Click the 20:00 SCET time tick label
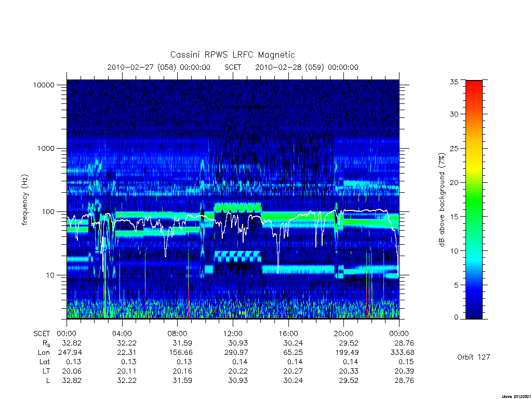The height and width of the screenshot is (399, 532). click(x=344, y=334)
